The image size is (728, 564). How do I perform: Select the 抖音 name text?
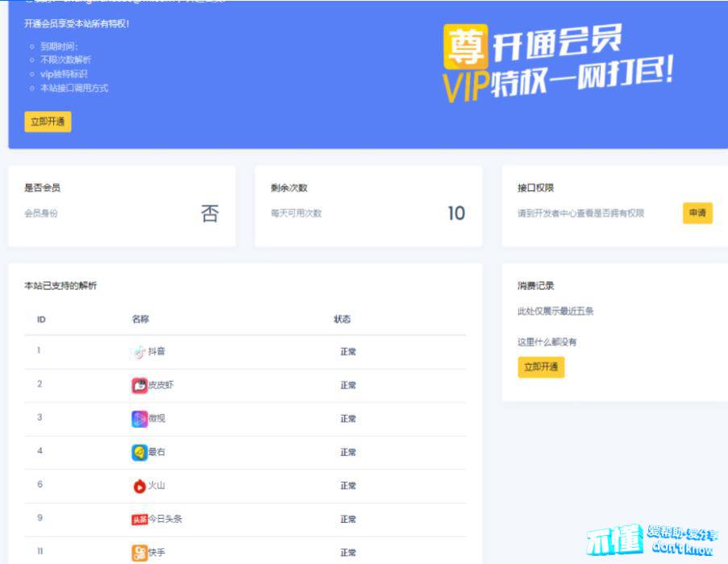156,351
